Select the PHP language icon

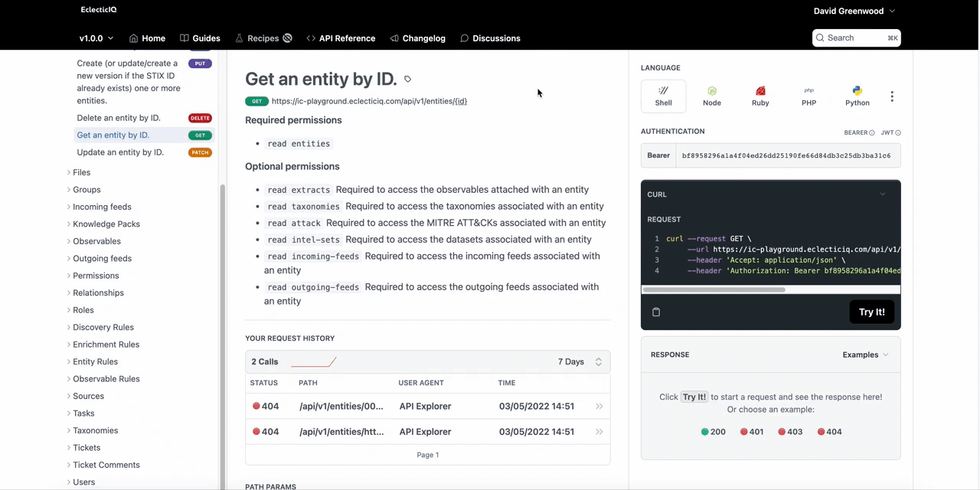coord(808,96)
